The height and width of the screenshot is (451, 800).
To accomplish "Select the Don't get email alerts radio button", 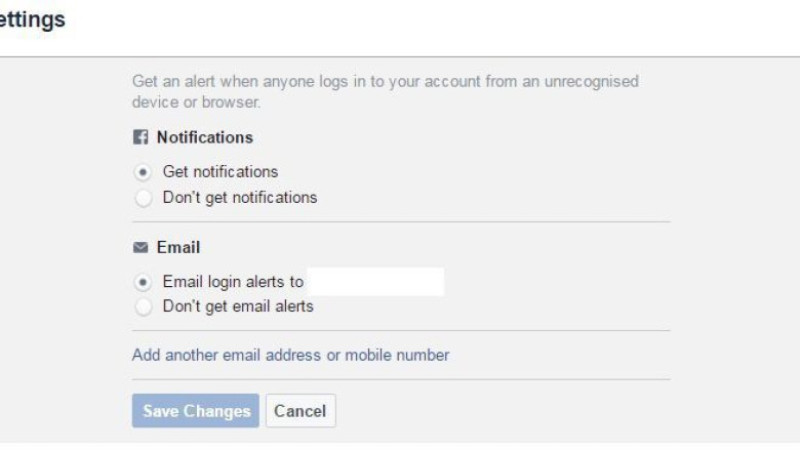I will click(143, 307).
